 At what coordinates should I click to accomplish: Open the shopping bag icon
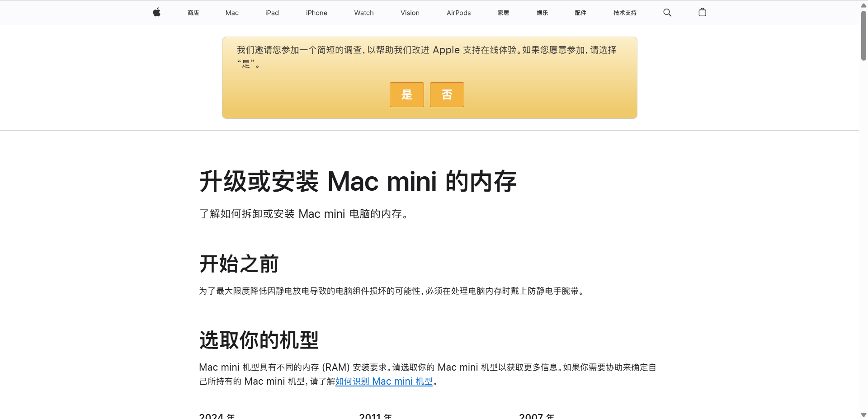click(702, 12)
